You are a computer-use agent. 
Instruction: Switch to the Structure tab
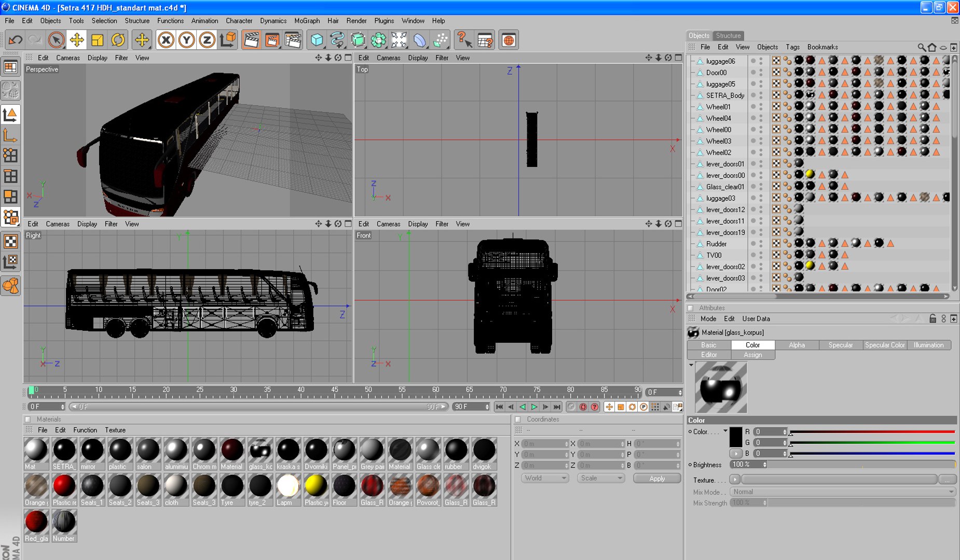[729, 36]
